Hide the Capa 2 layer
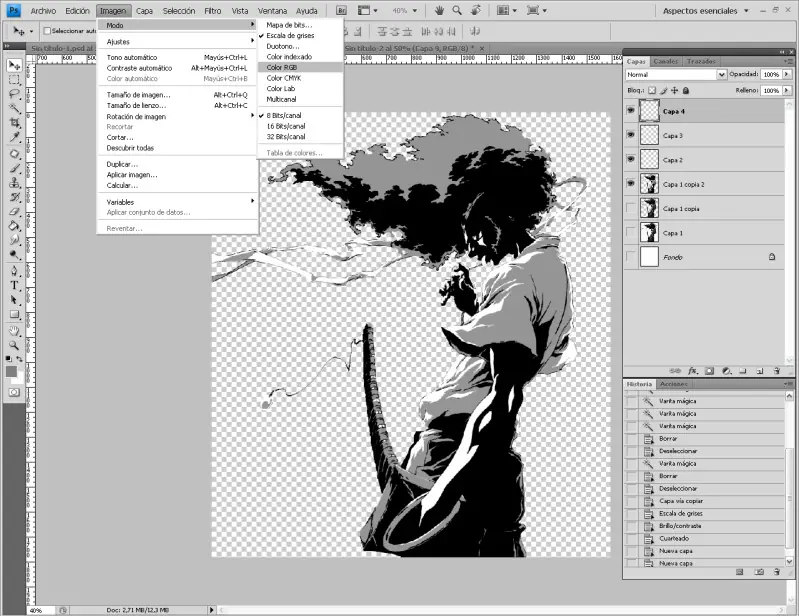 (x=631, y=159)
